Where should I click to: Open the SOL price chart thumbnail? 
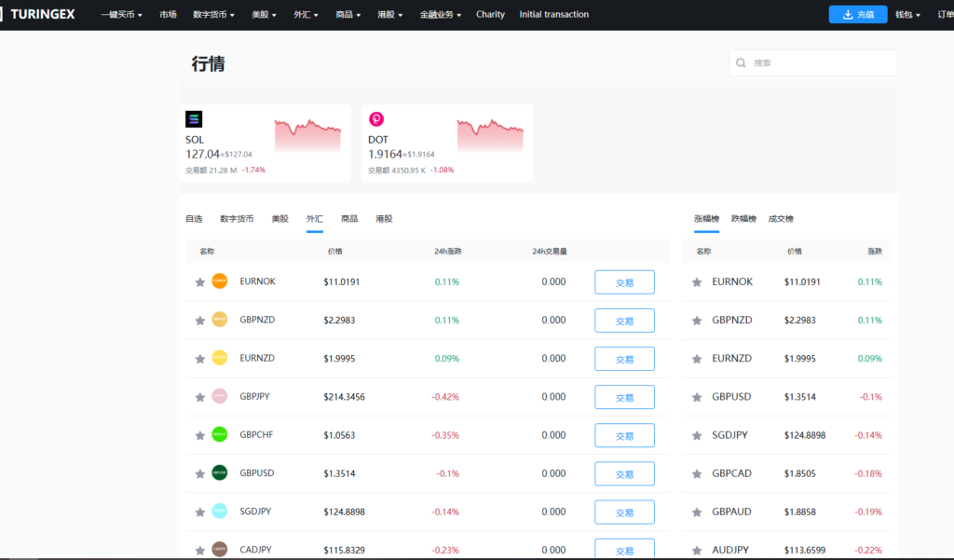tap(307, 135)
